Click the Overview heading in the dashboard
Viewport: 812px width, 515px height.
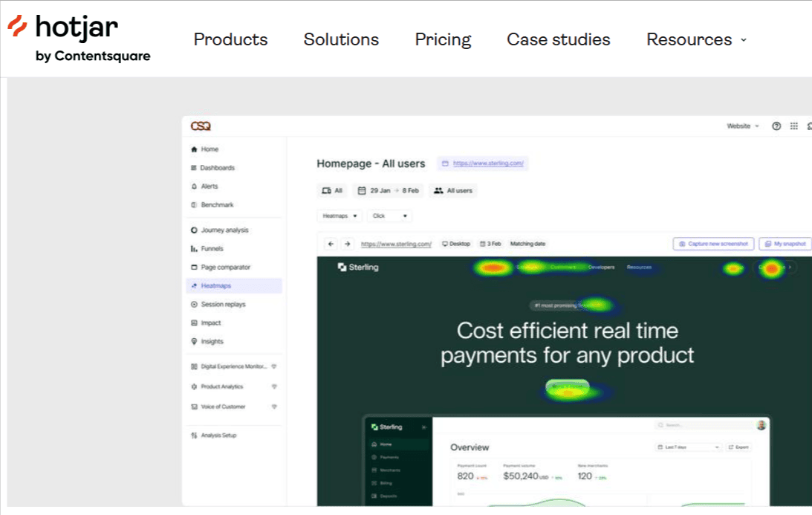pos(470,447)
